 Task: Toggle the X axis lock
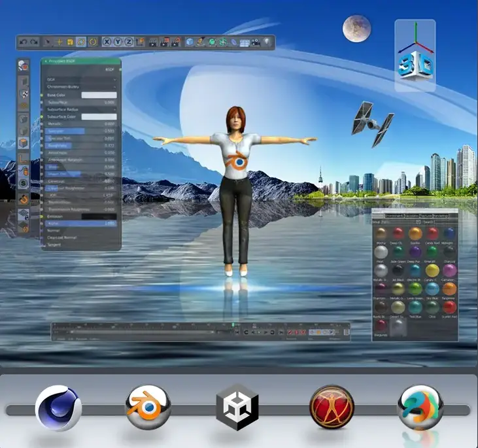click(x=107, y=42)
